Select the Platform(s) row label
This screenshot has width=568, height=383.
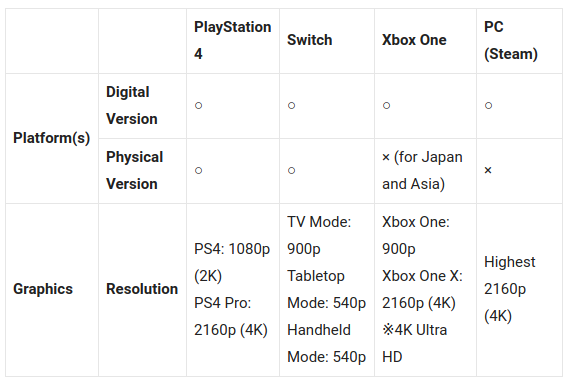click(51, 138)
